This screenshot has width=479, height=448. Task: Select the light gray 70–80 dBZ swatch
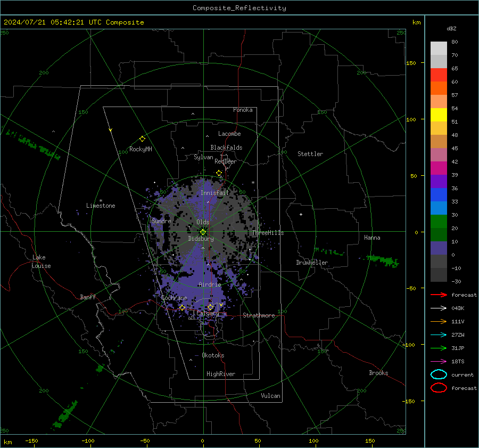(439, 48)
